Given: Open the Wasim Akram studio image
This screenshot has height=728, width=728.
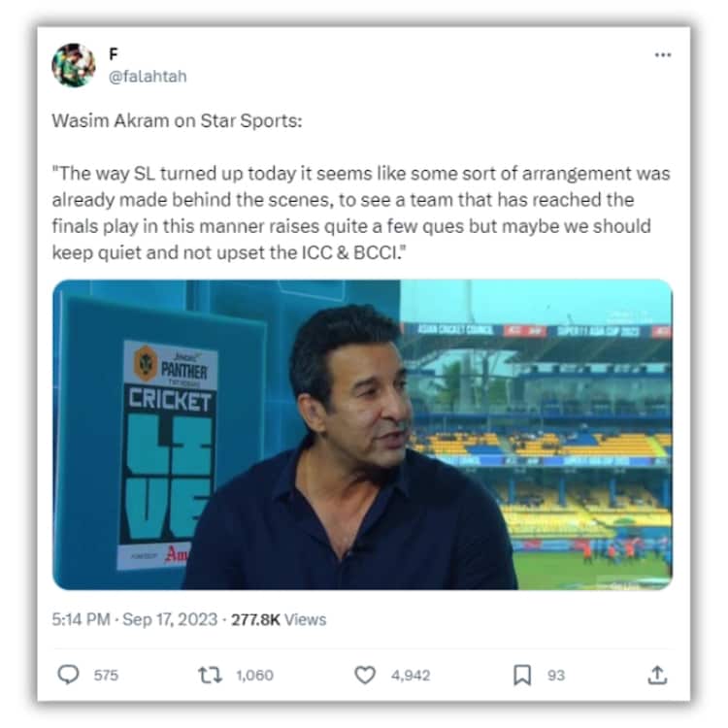Looking at the screenshot, I should tap(363, 435).
